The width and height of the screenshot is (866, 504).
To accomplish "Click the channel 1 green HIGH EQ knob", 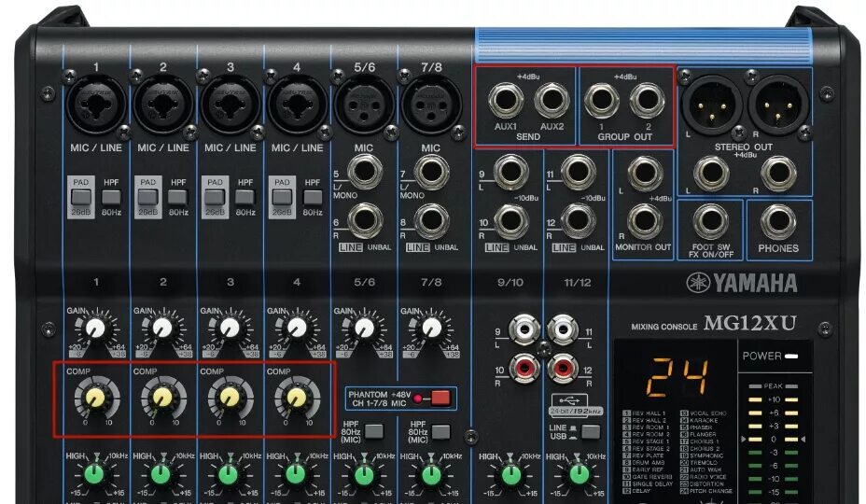I will [95, 474].
